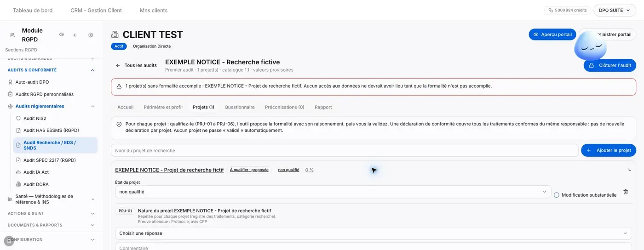Click the non qualifié underlined tag
Image resolution: width=644 pixels, height=250 pixels.
[x=289, y=170]
